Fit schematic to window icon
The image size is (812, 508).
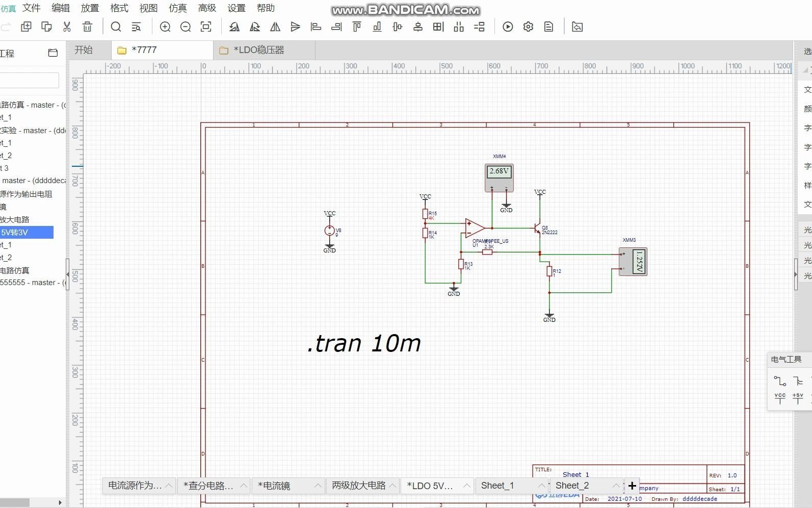point(206,27)
